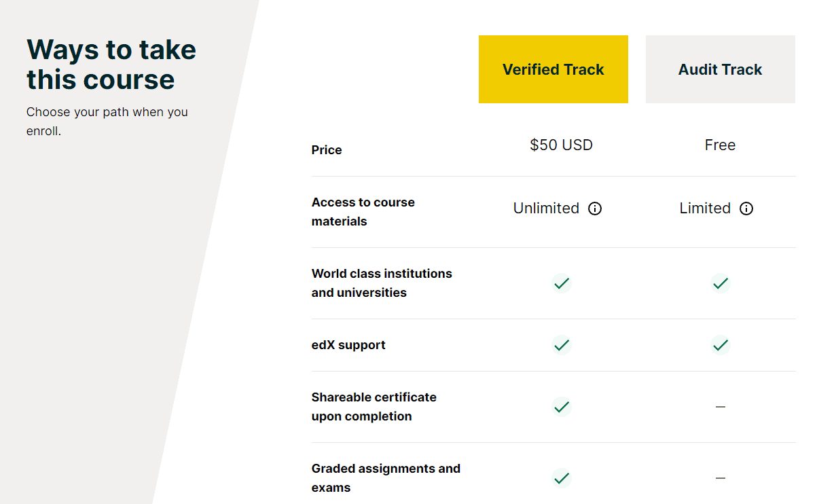Select the Audit Track tab

(x=721, y=69)
